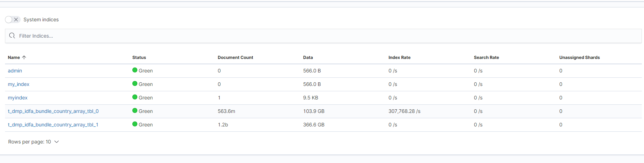Sort table by Status column

pos(139,58)
